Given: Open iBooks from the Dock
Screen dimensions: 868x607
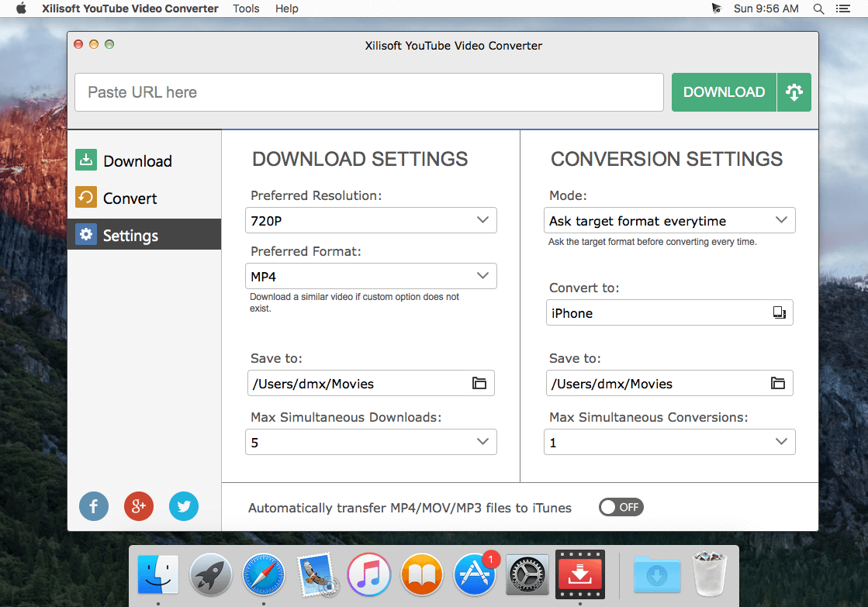Looking at the screenshot, I should pos(422,575).
